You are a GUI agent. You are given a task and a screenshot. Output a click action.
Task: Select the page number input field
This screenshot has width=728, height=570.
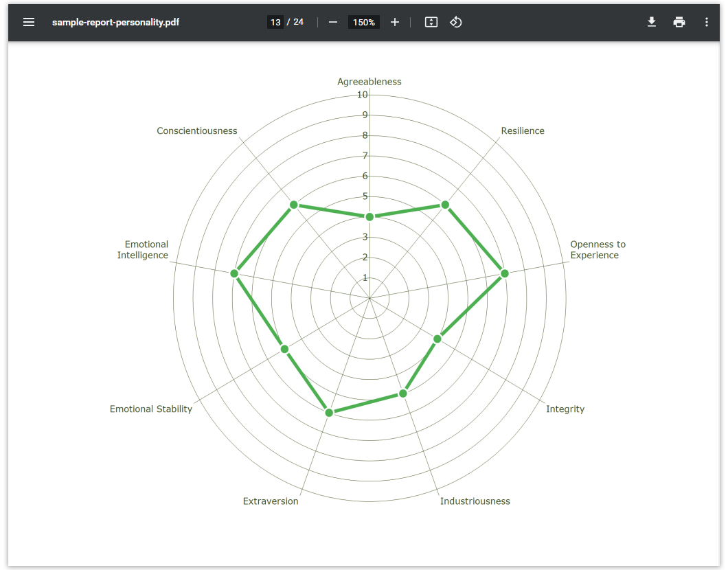pos(275,22)
